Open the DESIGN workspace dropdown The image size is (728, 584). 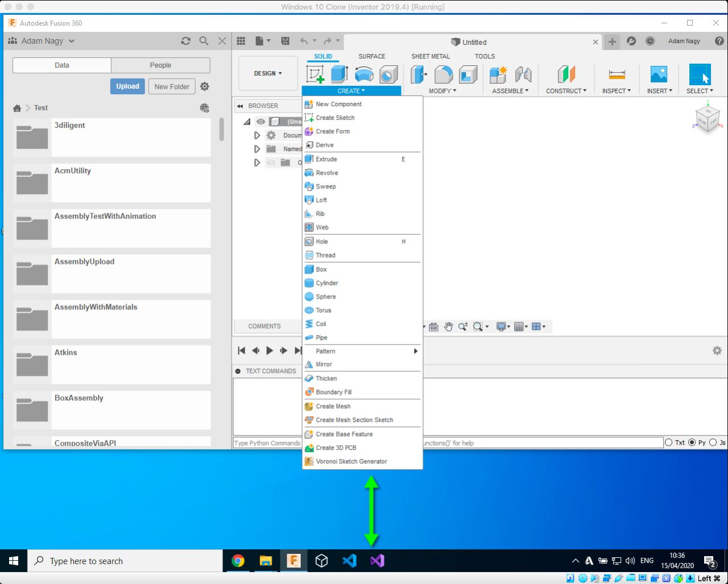click(268, 73)
